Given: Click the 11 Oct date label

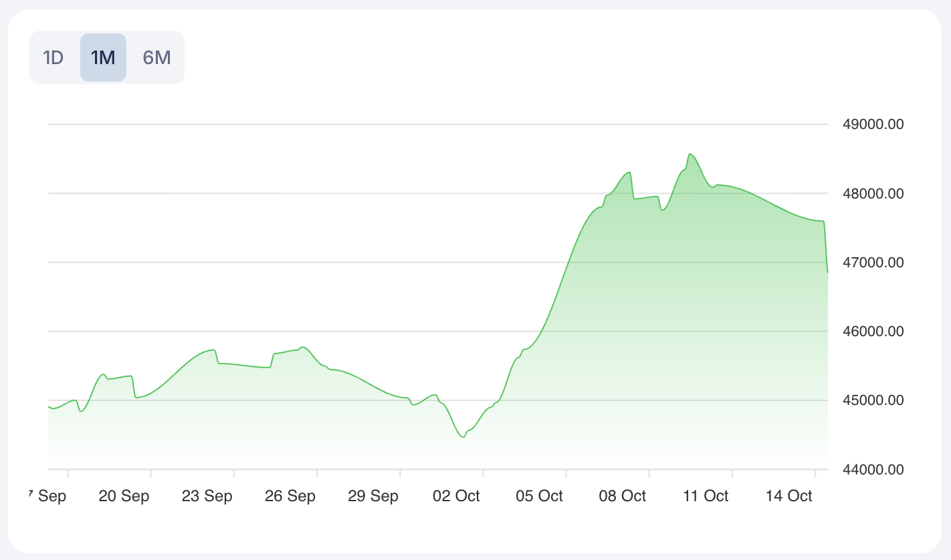Looking at the screenshot, I should click(x=706, y=496).
